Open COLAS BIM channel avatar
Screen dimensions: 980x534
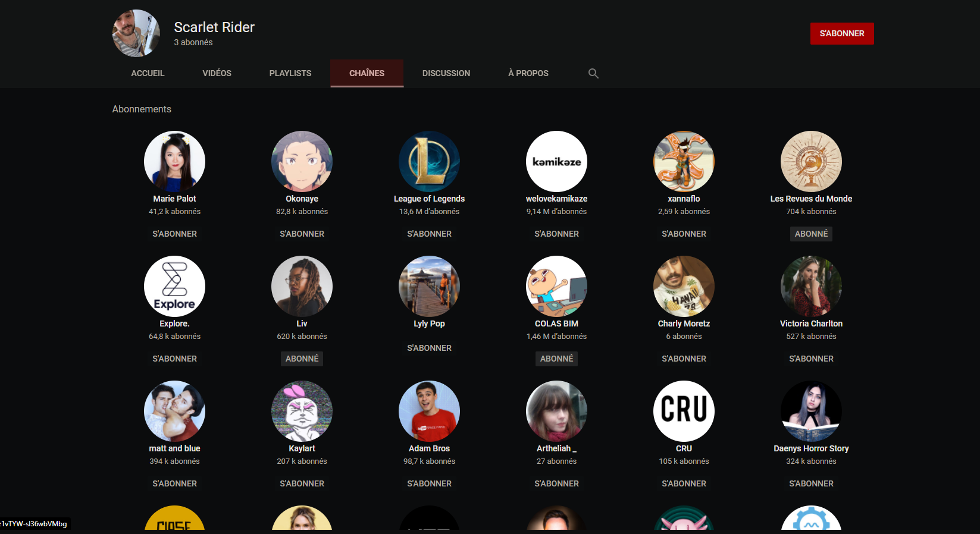tap(556, 286)
